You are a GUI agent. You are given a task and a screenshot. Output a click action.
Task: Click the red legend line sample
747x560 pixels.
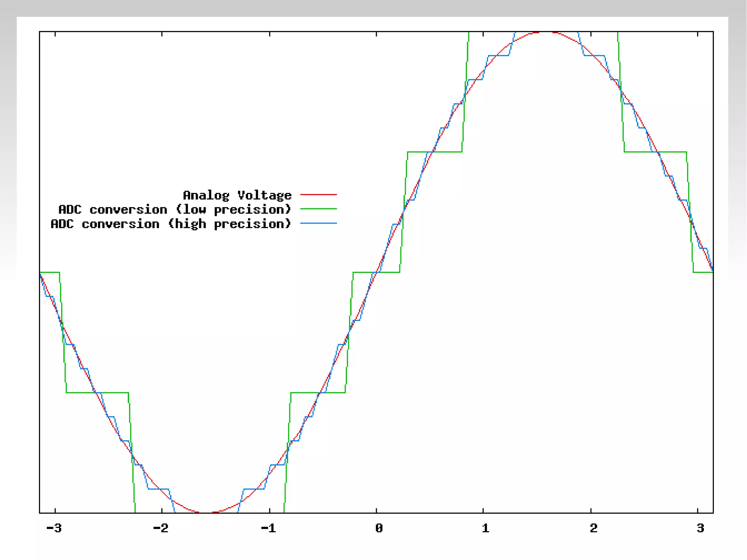point(318,195)
